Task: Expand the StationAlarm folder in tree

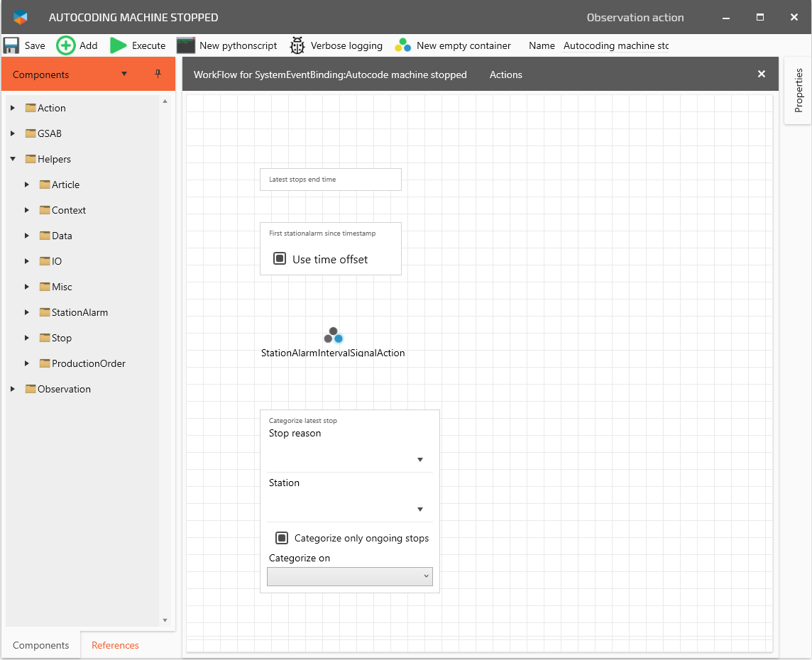Action: click(x=27, y=312)
